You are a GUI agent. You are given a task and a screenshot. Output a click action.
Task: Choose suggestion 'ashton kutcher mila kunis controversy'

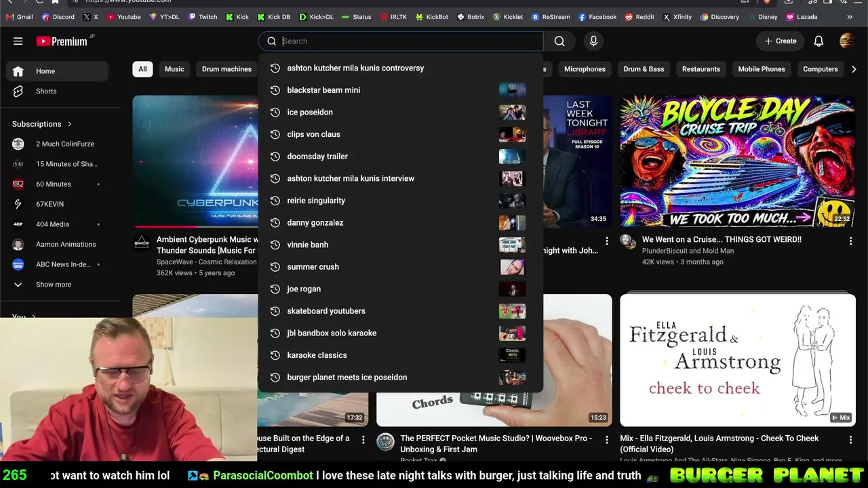pos(401,68)
